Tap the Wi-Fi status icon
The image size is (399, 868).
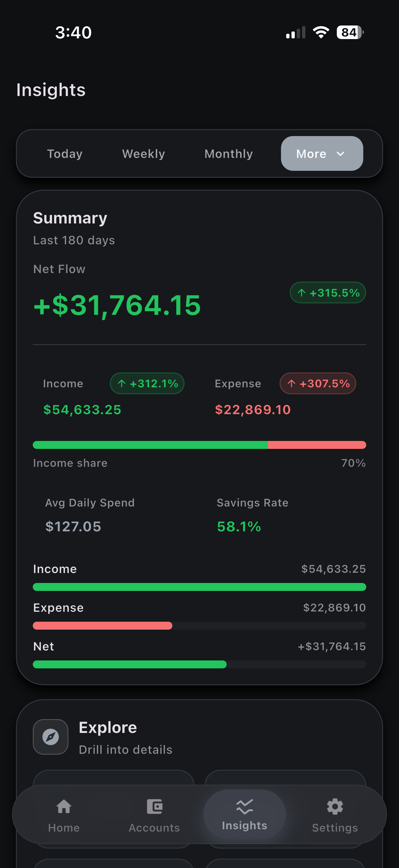(x=321, y=32)
